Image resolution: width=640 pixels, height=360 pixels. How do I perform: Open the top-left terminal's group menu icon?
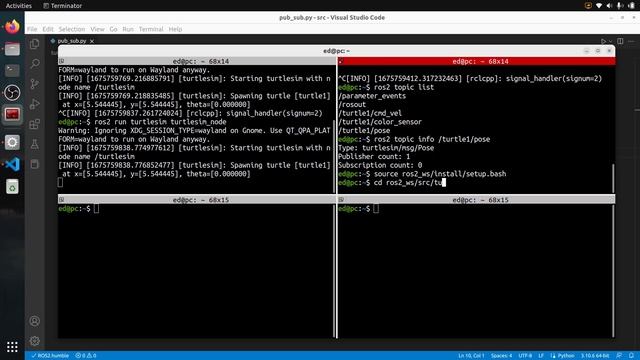coord(62,61)
